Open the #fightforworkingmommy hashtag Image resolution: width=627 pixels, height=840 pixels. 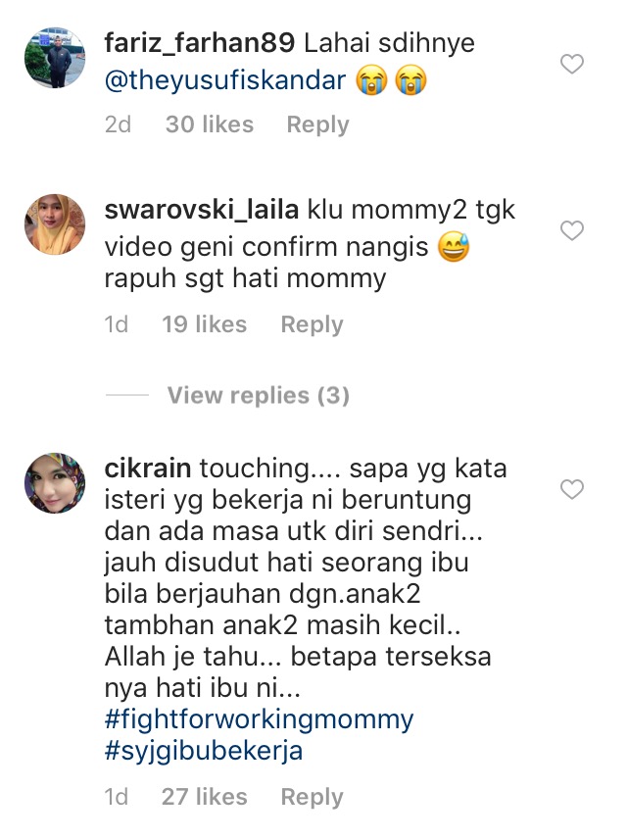click(260, 719)
